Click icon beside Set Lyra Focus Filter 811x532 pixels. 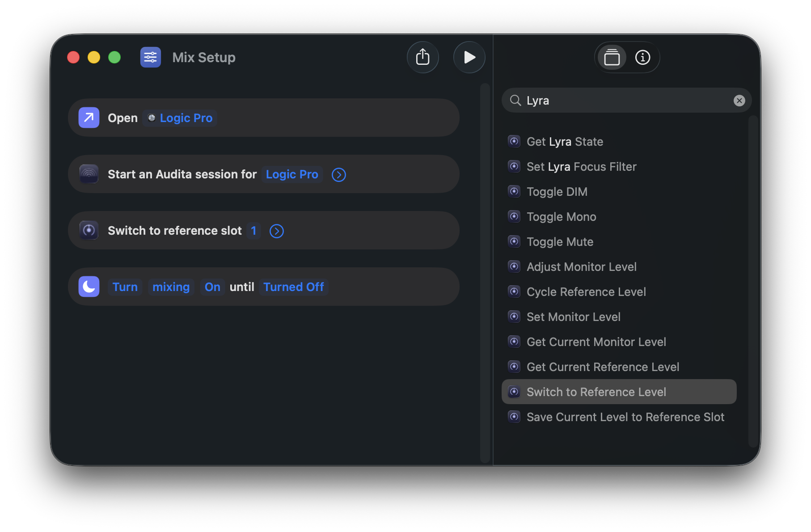coord(514,166)
